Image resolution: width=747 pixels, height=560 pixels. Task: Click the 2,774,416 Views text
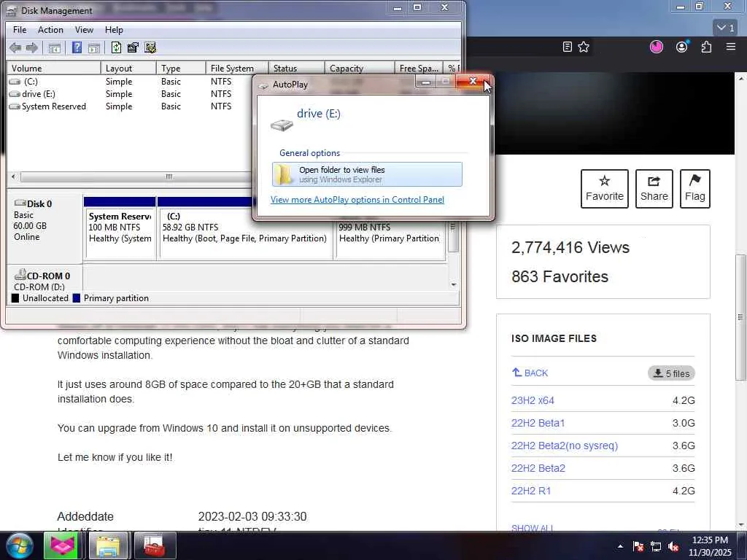click(570, 248)
